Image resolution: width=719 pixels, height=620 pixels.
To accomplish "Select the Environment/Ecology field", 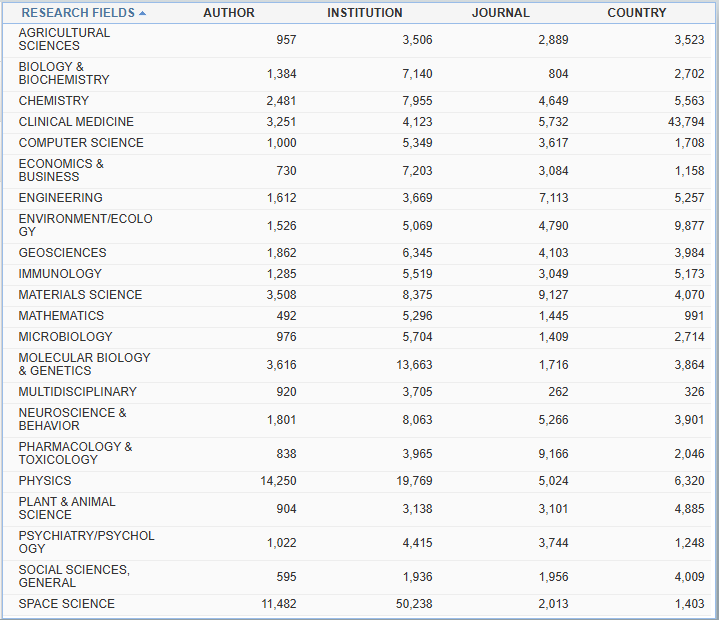I will (85, 226).
